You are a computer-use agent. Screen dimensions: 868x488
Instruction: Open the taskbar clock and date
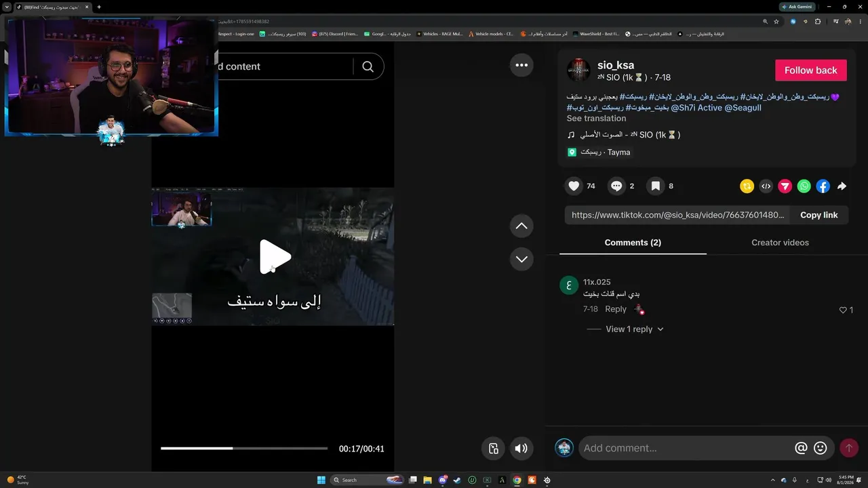(846, 480)
